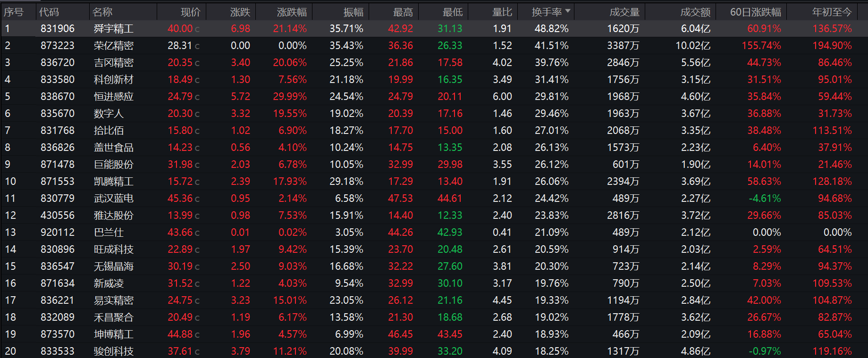This screenshot has width=868, height=358.
Task: Sort by the 名称 column header
Action: pos(102,12)
